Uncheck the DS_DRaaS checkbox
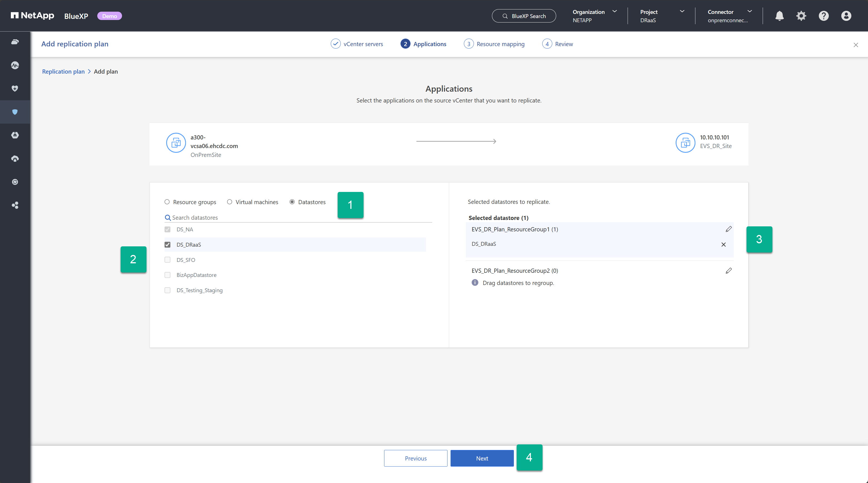This screenshot has height=483, width=868. click(x=168, y=244)
